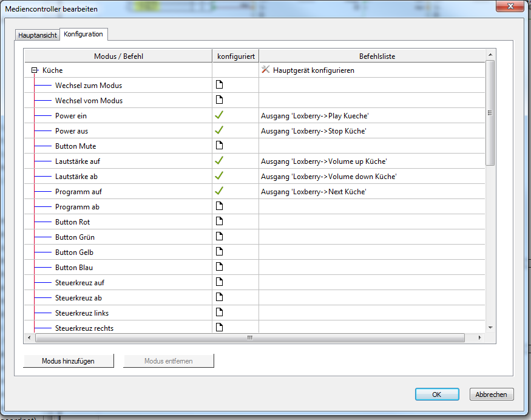This screenshot has height=420, width=531.
Task: Click the Modus entfernen button
Action: (169, 361)
